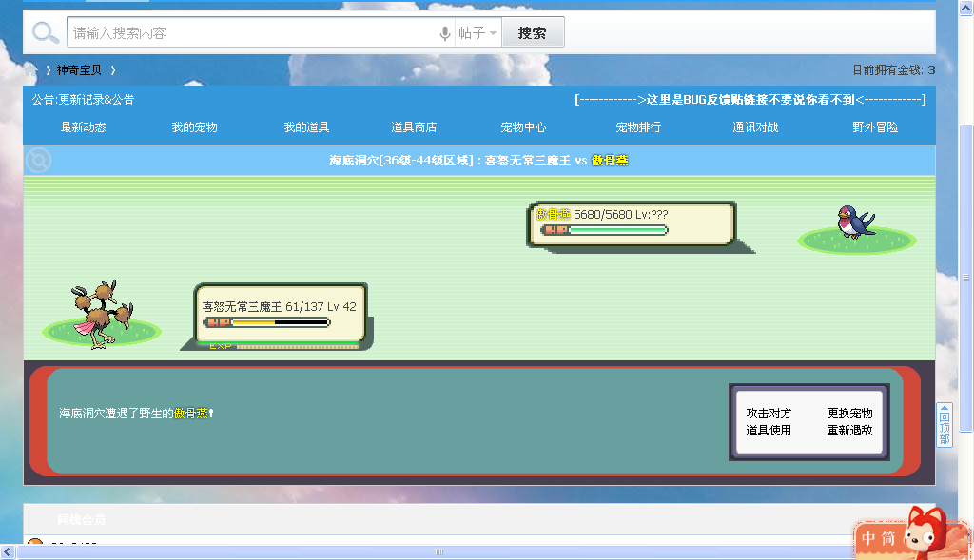
Task: Open the 最新动态 menu item
Action: (84, 127)
